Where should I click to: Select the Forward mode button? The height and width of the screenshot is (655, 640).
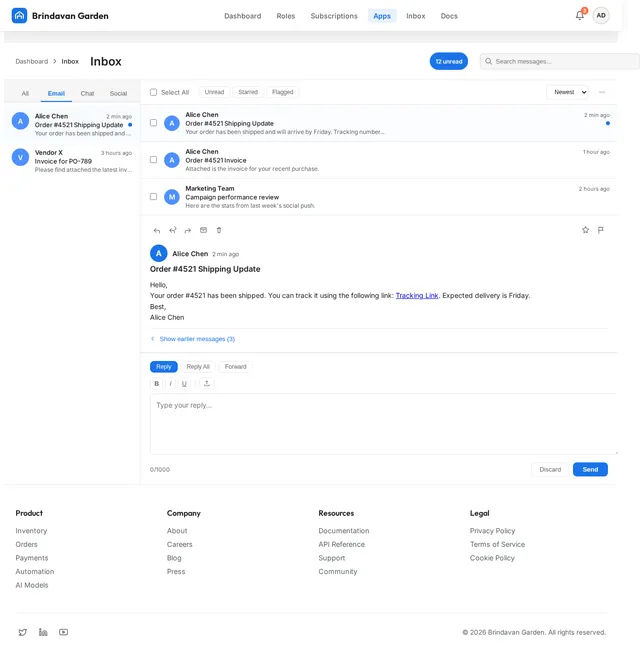(236, 366)
